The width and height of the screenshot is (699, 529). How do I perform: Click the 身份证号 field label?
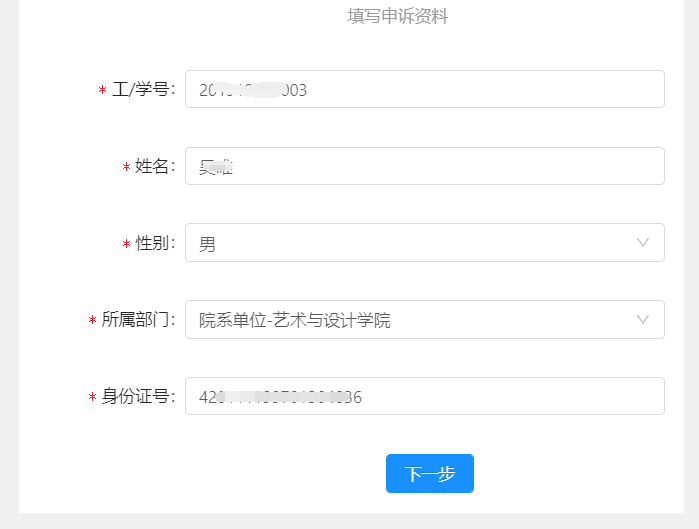(x=138, y=397)
